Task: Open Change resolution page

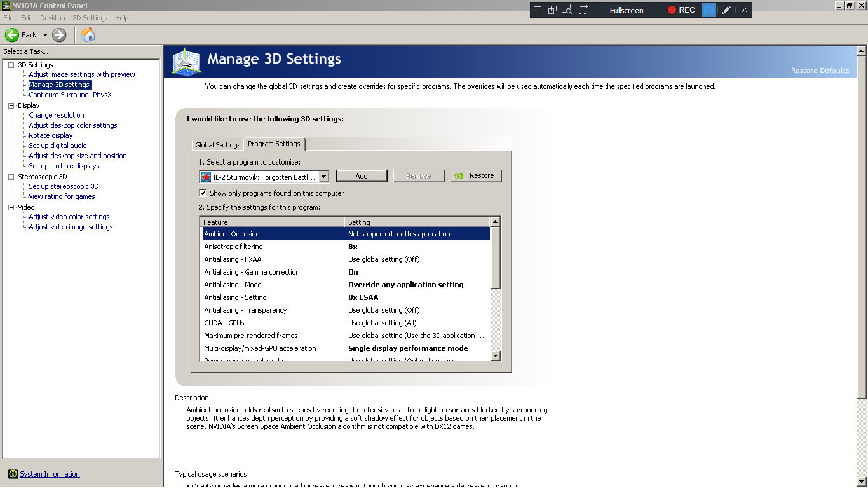Action: click(x=57, y=115)
